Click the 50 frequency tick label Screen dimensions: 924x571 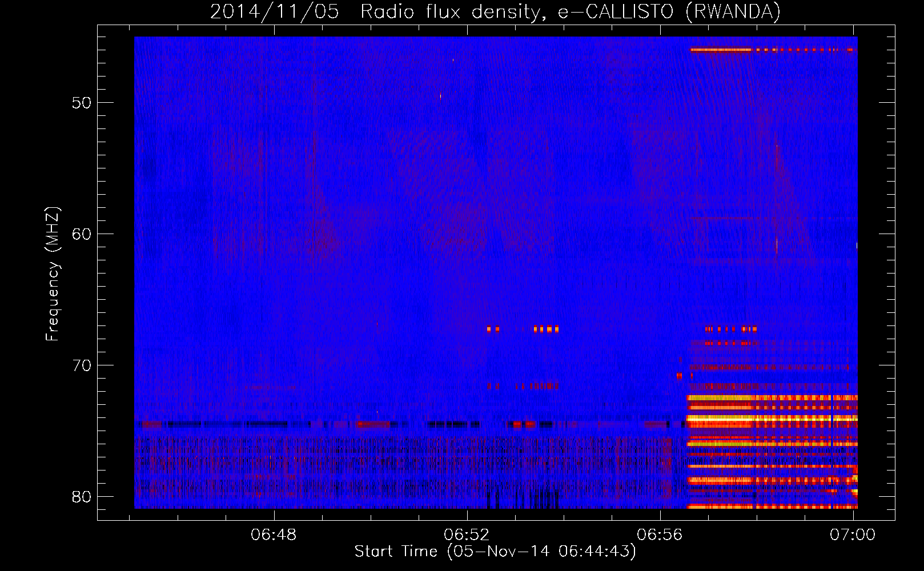(82, 103)
